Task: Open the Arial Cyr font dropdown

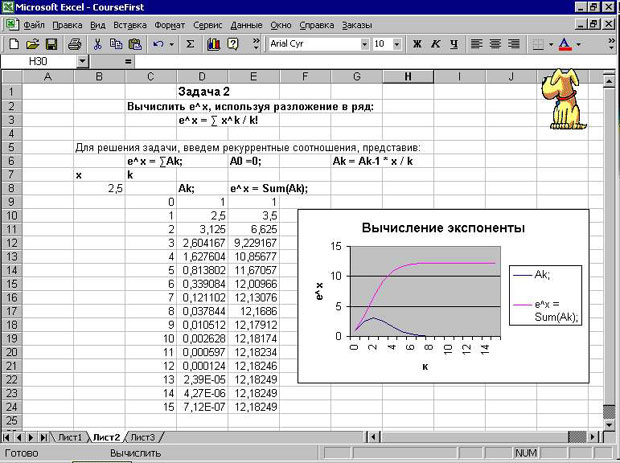Action: point(365,44)
